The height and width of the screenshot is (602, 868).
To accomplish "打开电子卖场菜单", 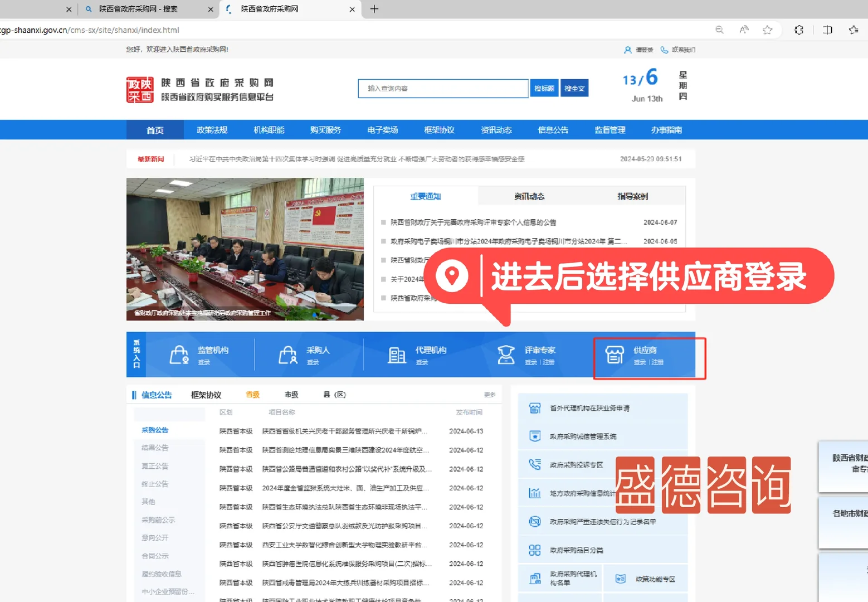I will pyautogui.click(x=382, y=129).
